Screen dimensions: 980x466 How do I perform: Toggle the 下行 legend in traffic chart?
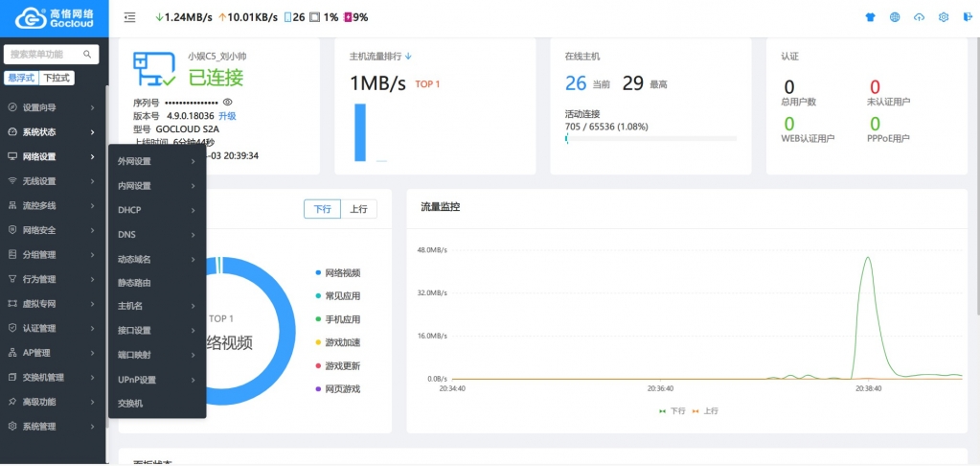point(672,411)
